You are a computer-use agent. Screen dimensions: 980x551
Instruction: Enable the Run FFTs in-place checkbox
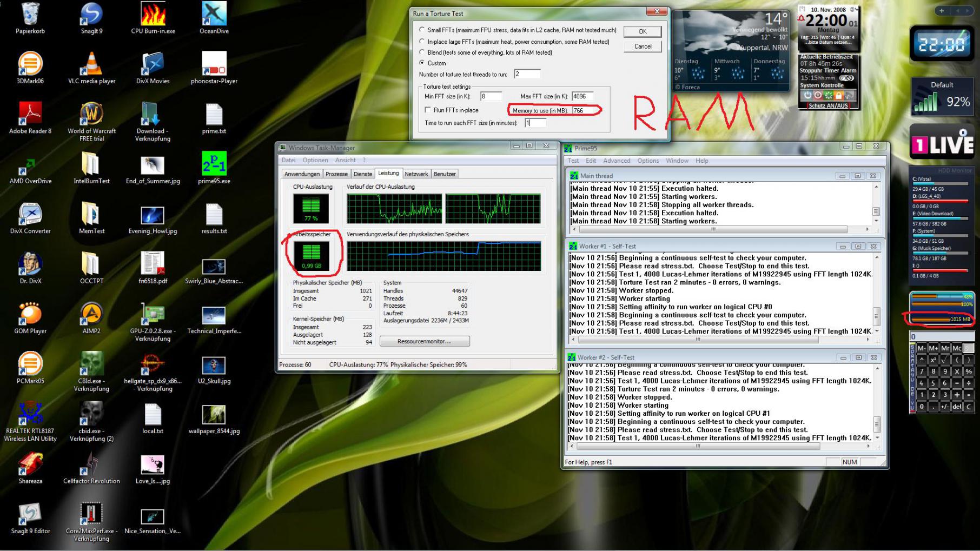(x=428, y=110)
